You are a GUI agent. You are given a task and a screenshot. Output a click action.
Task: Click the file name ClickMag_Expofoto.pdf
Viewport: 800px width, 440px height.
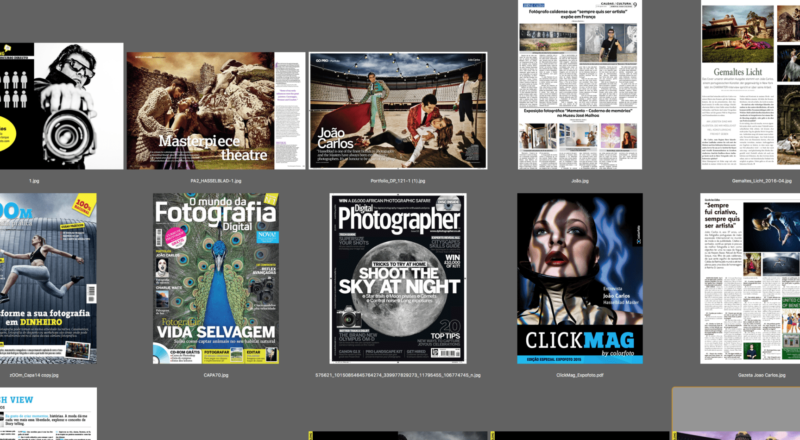pyautogui.click(x=580, y=375)
